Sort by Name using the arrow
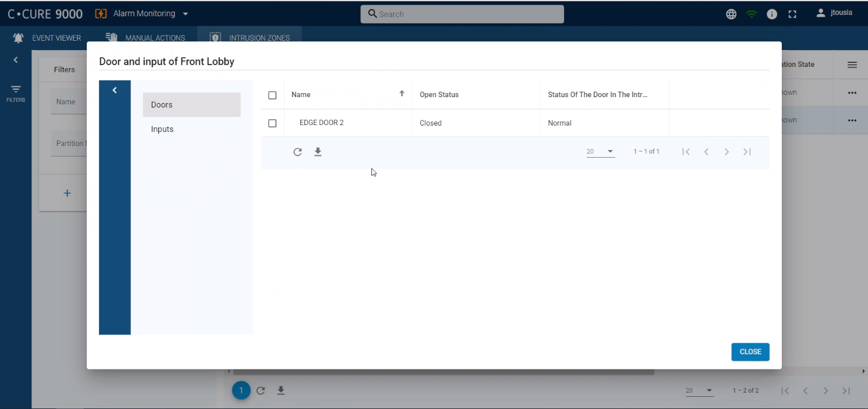The height and width of the screenshot is (409, 868). (402, 94)
